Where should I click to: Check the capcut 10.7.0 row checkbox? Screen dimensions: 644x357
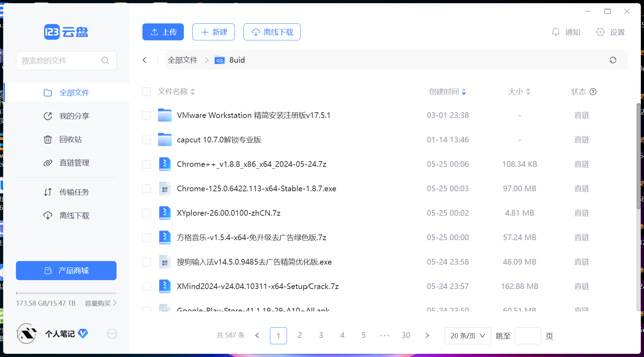pyautogui.click(x=147, y=140)
